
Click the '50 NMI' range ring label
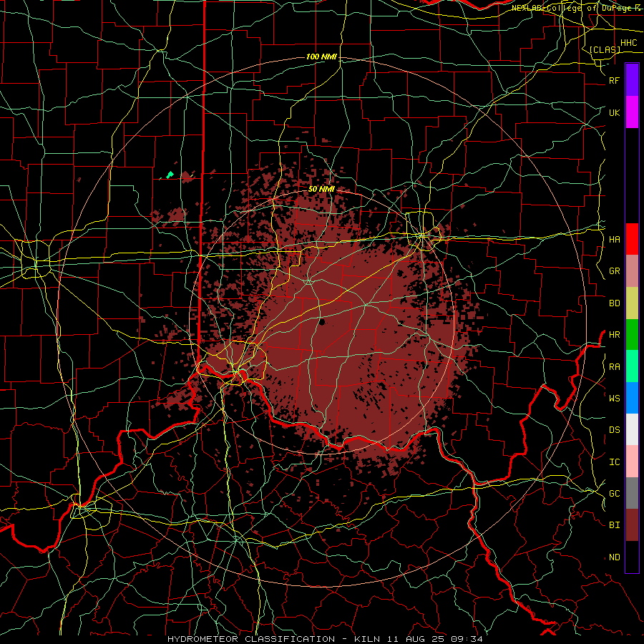(321, 189)
